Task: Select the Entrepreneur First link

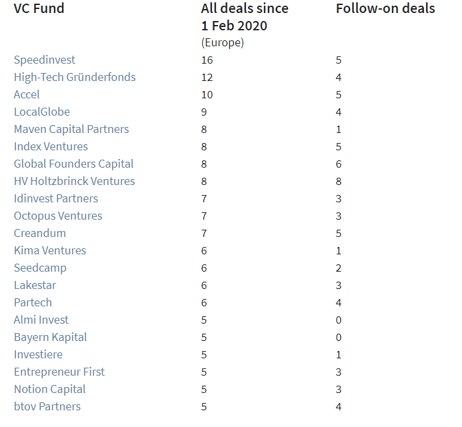Action: pos(59,372)
